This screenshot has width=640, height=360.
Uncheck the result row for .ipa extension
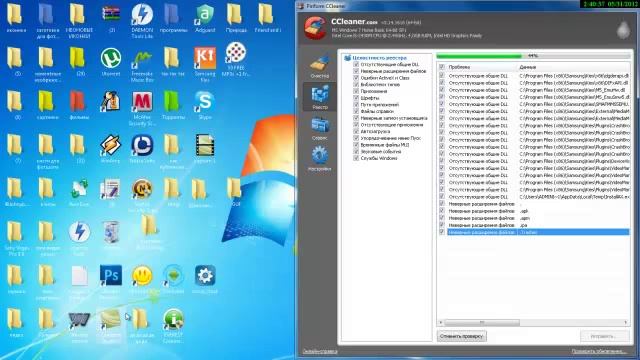tap(441, 225)
